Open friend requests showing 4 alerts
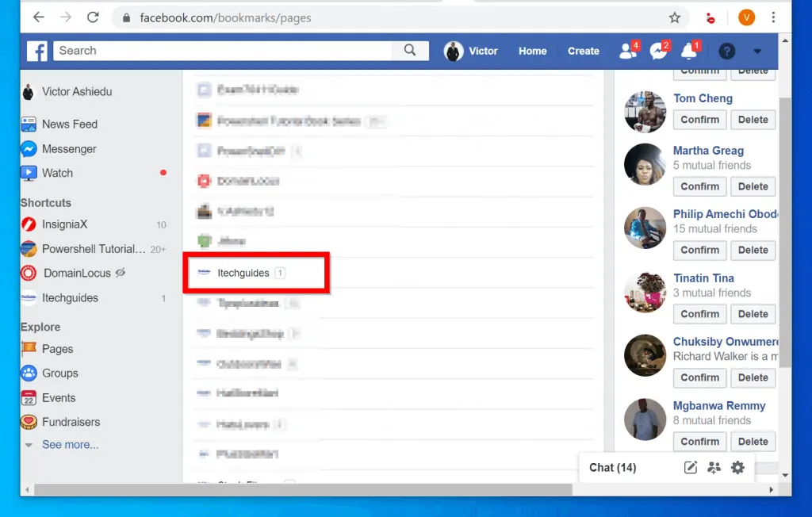 click(625, 52)
